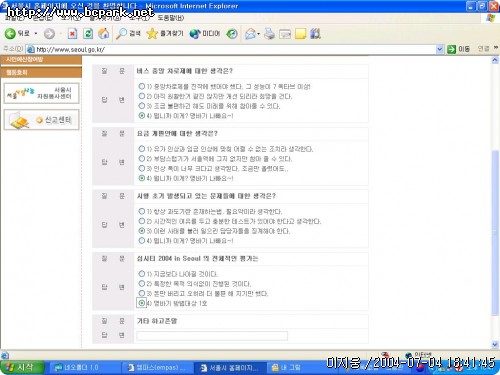Open the forward history dropdown arrow
Image resolution: width=500 pixels, height=375 pixels.
click(60, 34)
